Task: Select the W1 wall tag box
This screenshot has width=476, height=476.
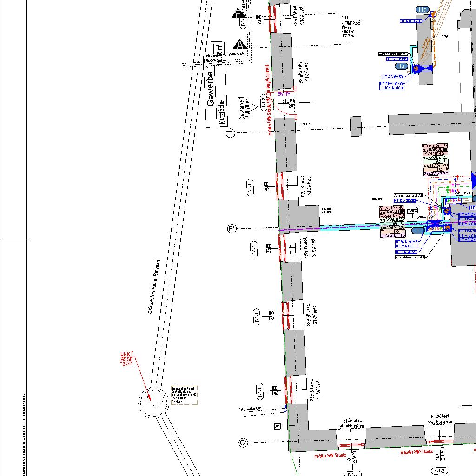Action: [x=278, y=426]
